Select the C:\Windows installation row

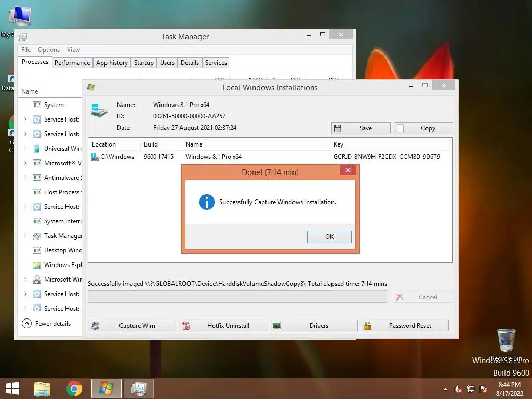[270, 157]
